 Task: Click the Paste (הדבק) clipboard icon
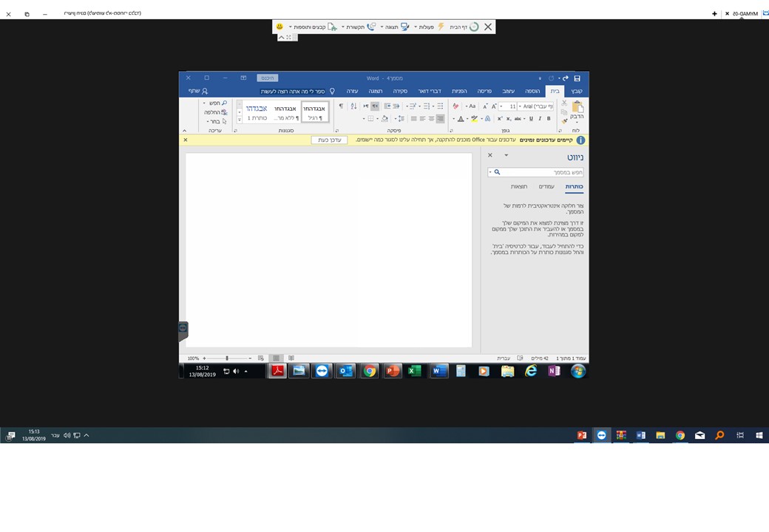(x=577, y=107)
